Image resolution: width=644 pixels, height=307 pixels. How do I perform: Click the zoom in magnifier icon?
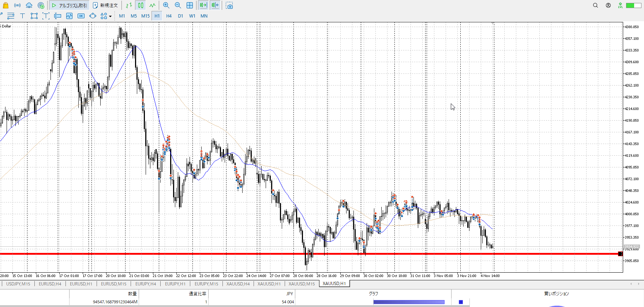[166, 5]
